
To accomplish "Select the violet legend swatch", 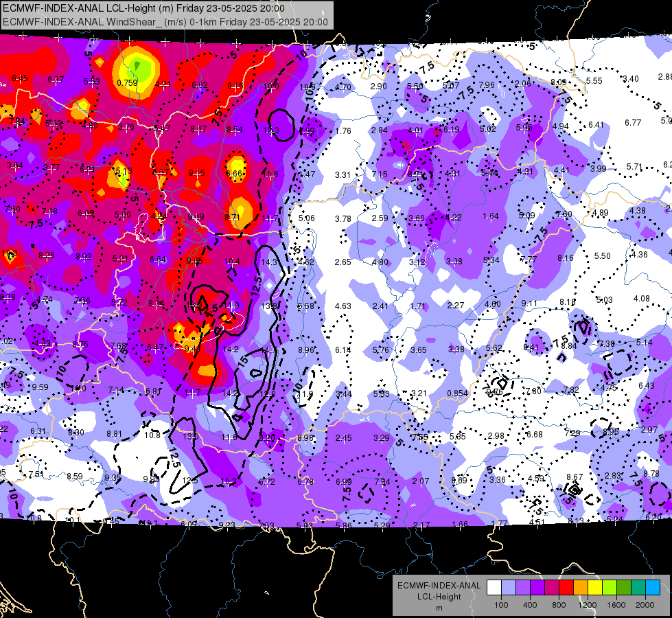I will click(x=537, y=588).
